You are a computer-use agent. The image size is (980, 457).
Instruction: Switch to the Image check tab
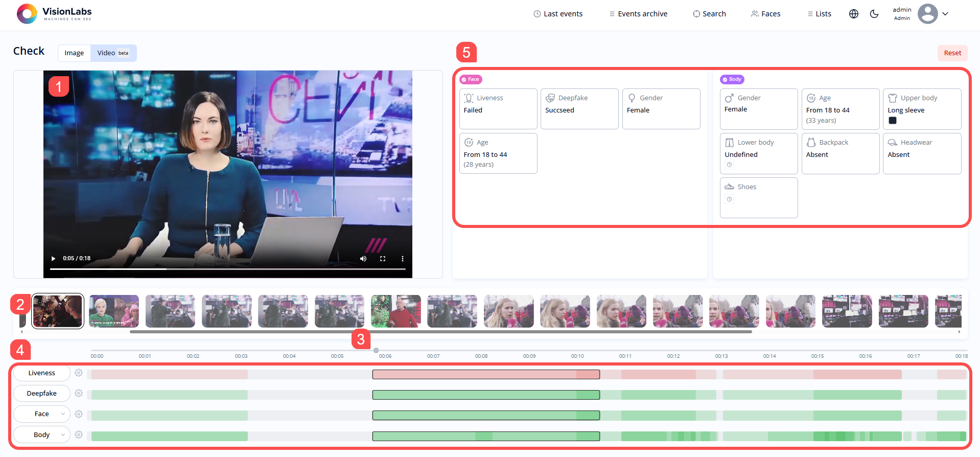74,53
